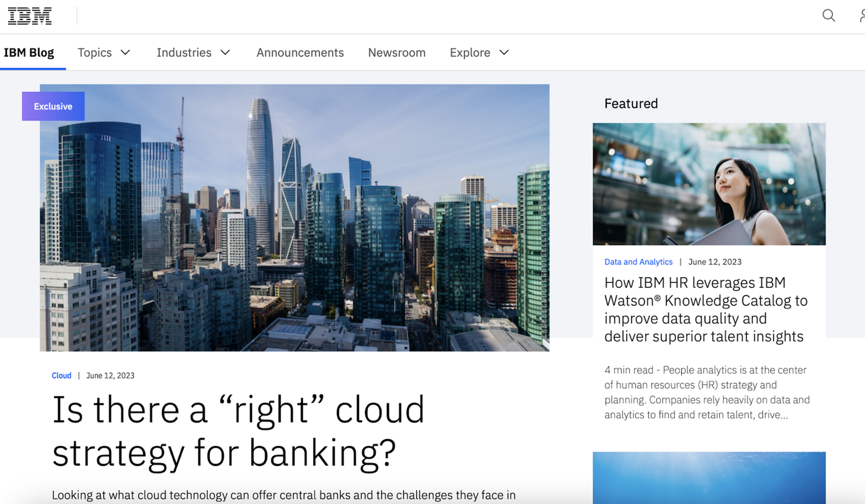Image resolution: width=865 pixels, height=504 pixels.
Task: Click the user account icon
Action: [862, 16]
